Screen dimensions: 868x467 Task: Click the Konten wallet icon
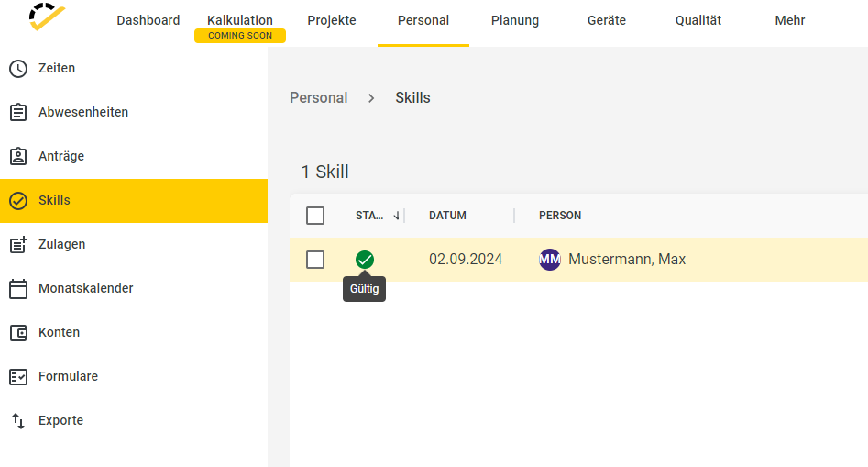[x=18, y=332]
